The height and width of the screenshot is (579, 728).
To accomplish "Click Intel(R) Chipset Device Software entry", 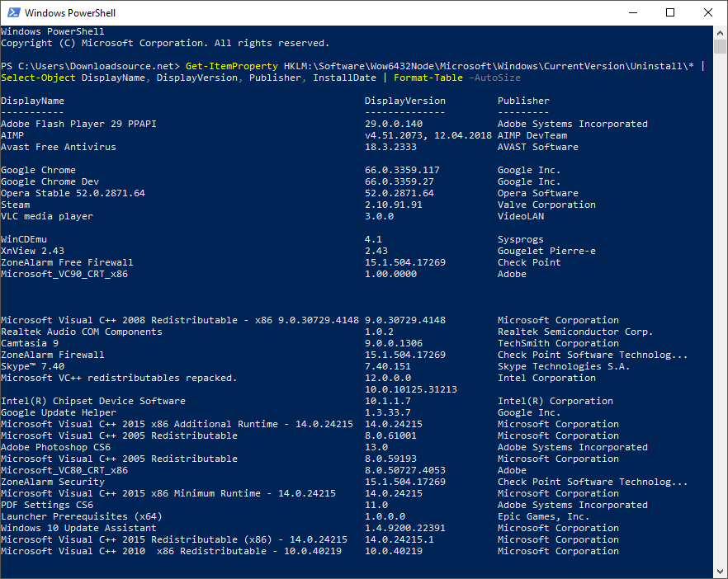I will click(x=92, y=401).
